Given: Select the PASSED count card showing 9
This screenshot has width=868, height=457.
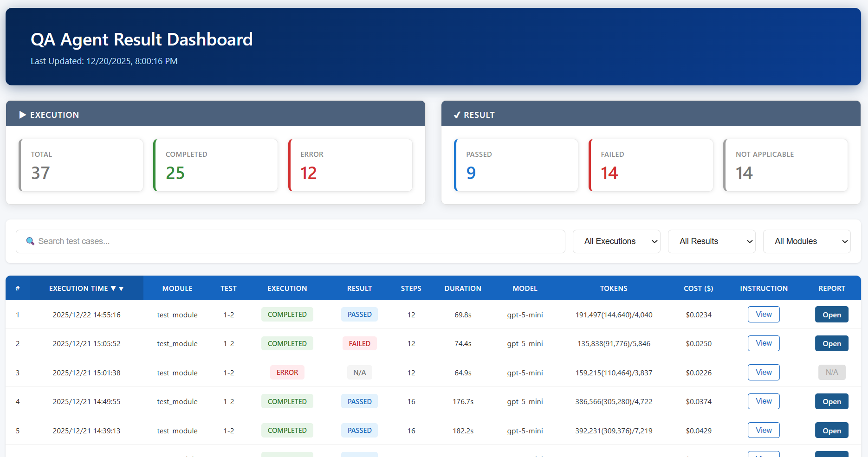Looking at the screenshot, I should pyautogui.click(x=516, y=165).
